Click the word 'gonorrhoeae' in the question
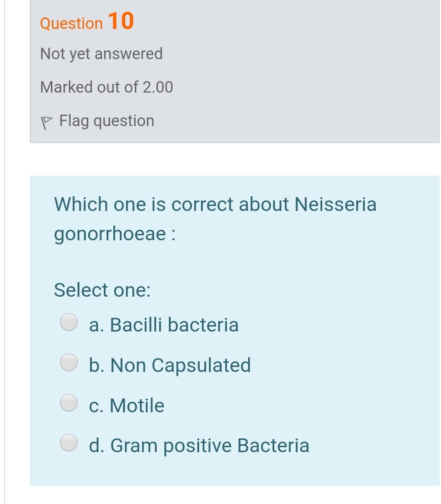 (110, 235)
